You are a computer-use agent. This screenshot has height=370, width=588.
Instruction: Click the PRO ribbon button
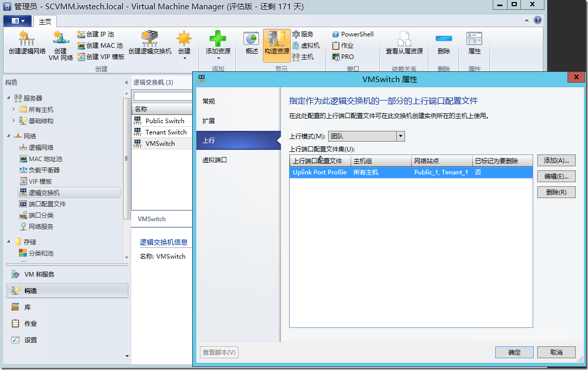coord(343,56)
